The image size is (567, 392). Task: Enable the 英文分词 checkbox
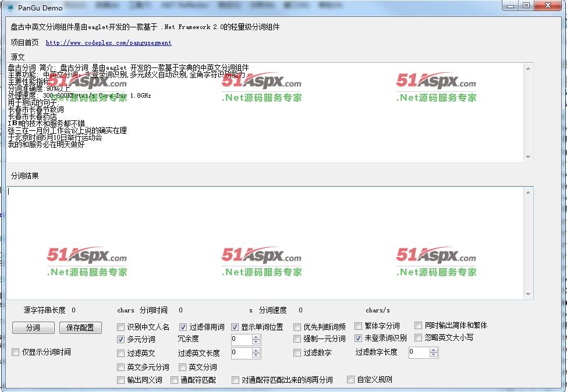pos(183,368)
